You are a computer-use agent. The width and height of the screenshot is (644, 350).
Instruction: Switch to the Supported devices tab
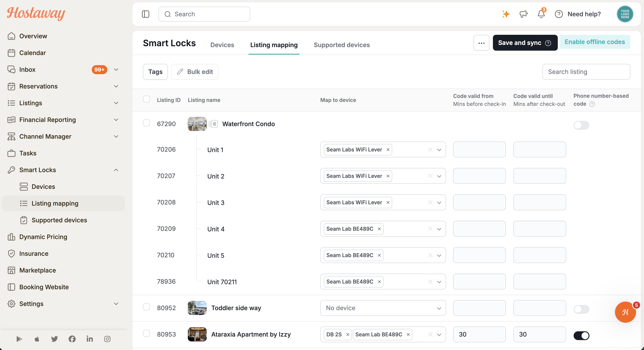click(x=342, y=45)
